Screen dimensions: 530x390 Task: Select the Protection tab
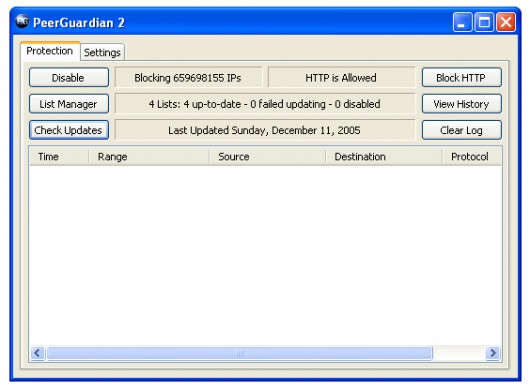coord(50,51)
